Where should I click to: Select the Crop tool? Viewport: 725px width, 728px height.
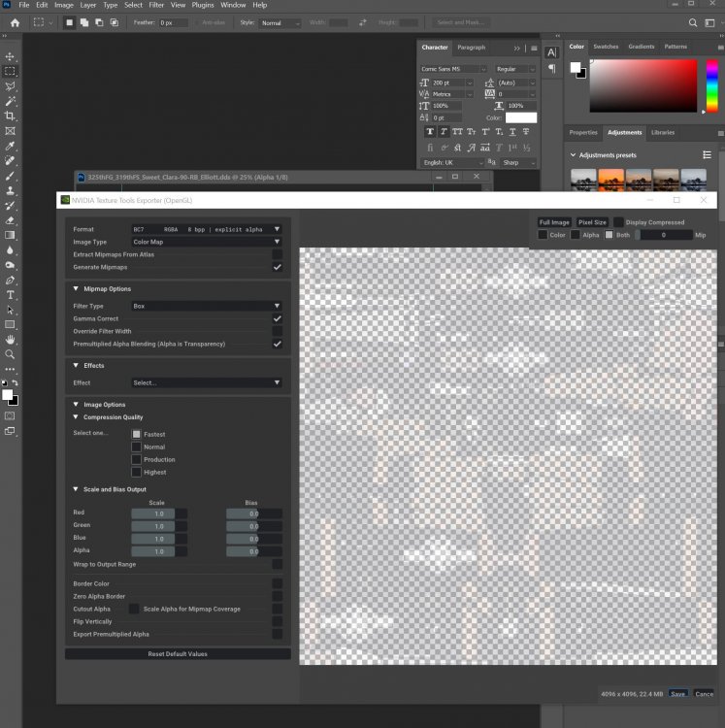(x=11, y=116)
